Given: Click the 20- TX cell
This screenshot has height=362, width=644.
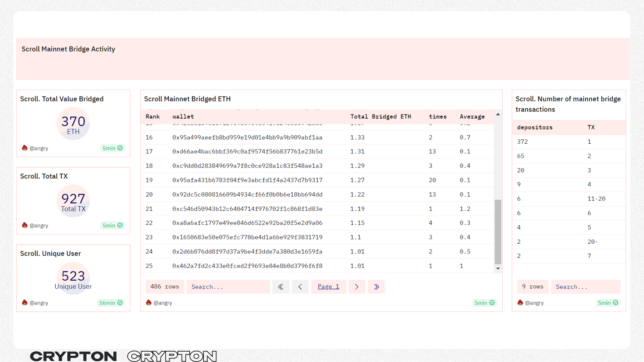Looking at the screenshot, I should point(593,242).
